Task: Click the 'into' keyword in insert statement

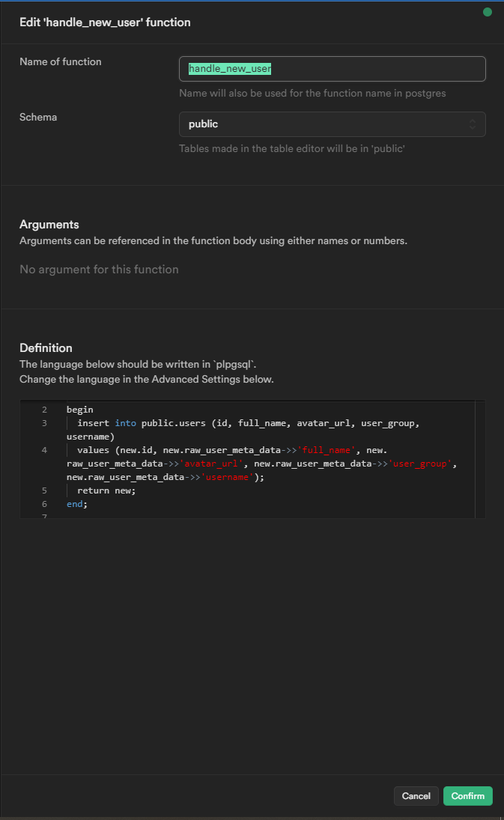Action: coord(125,423)
